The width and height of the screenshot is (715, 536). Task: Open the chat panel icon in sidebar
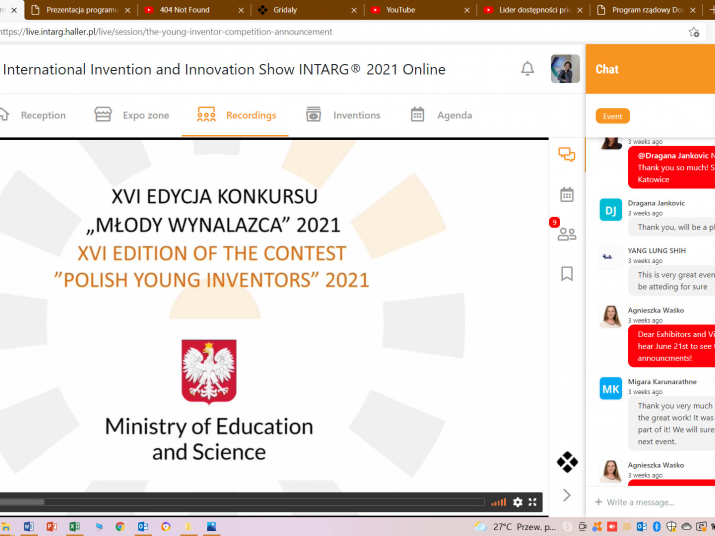pyautogui.click(x=567, y=155)
